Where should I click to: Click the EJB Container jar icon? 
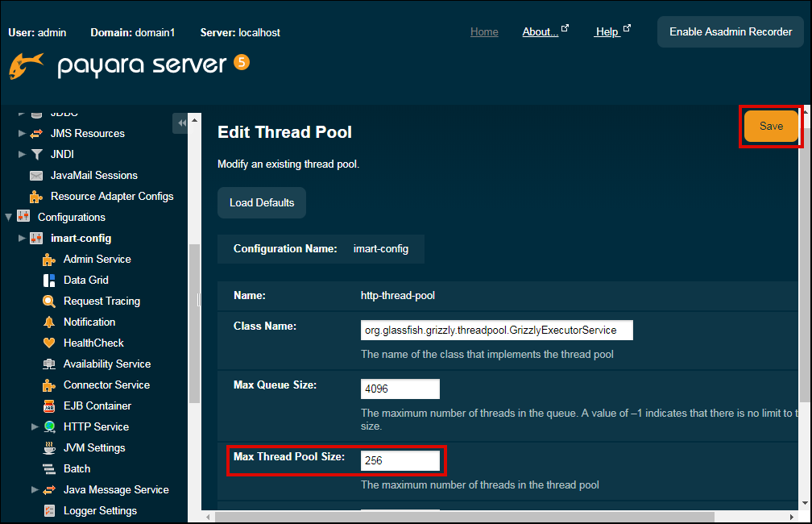[x=48, y=406]
